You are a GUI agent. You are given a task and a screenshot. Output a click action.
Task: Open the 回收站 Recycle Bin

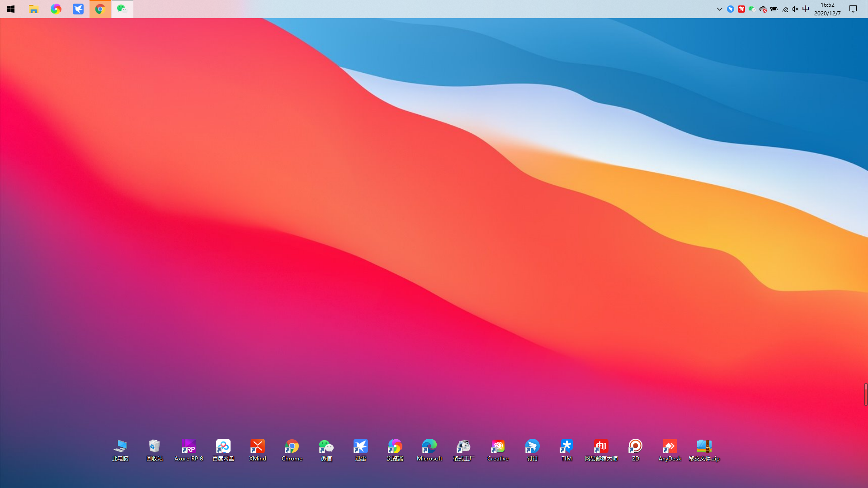click(x=154, y=447)
